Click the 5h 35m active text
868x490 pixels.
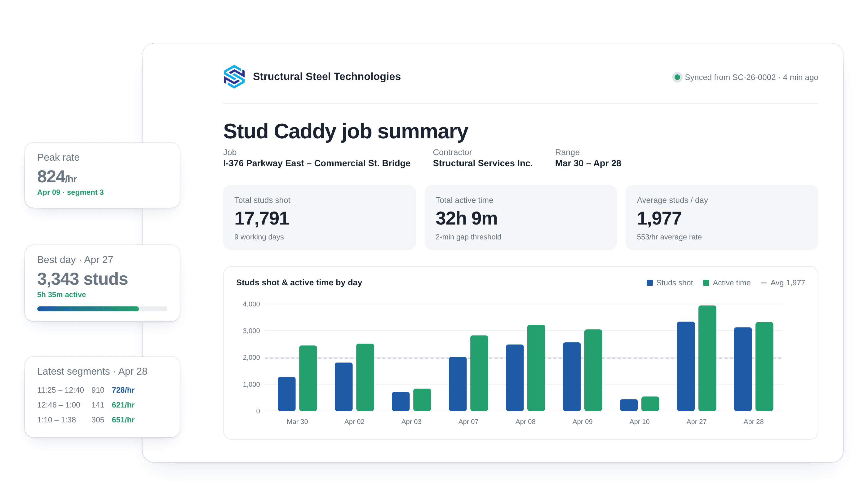[61, 295]
